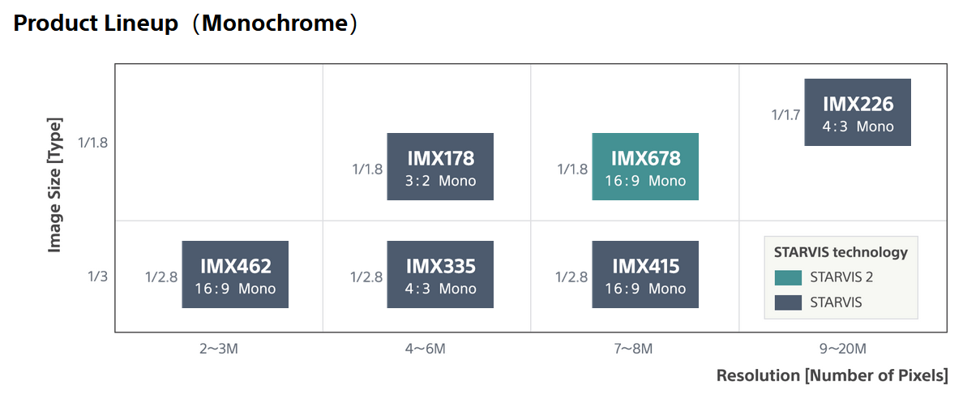Screen dimensions: 980x416
Task: Click the 4~6M resolution axis label
Action: tap(426, 349)
